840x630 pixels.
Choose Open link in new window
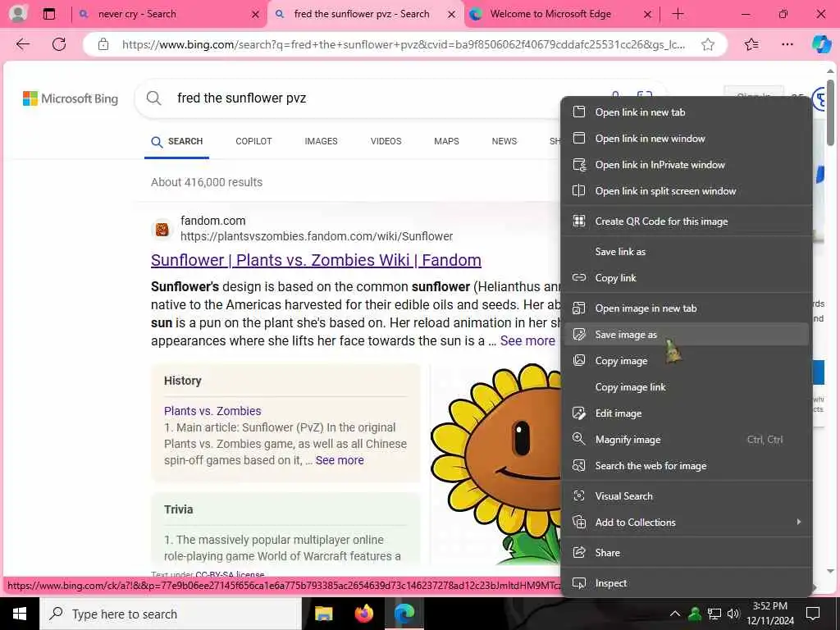pyautogui.click(x=686, y=138)
